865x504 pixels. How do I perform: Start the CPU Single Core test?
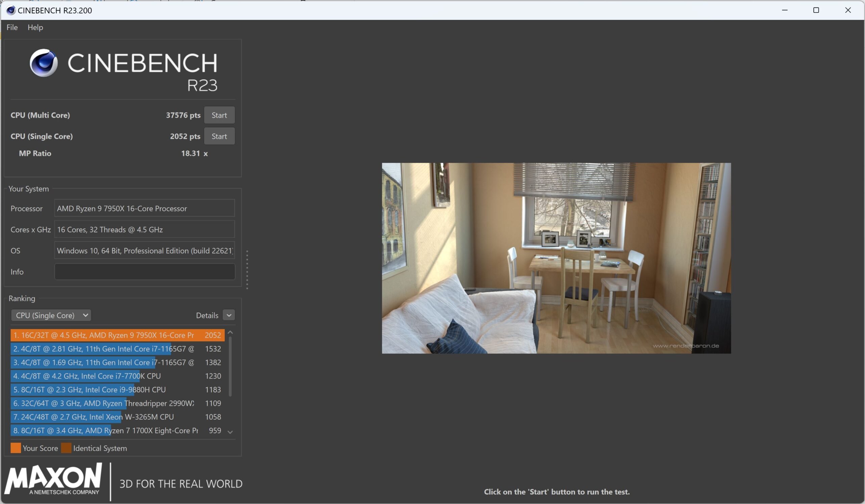coord(219,136)
